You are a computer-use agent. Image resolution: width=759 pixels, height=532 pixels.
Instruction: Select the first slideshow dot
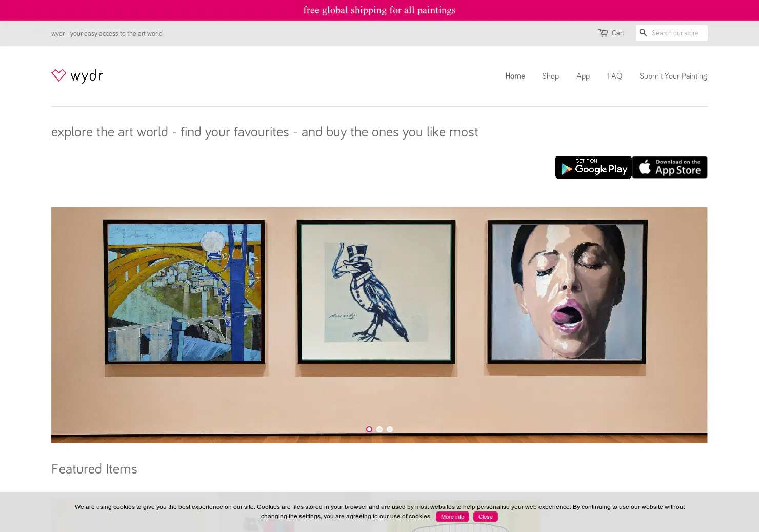(369, 429)
